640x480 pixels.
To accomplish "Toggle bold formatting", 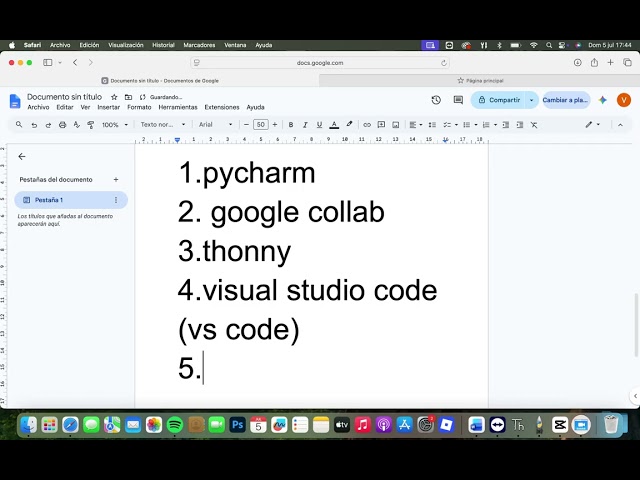I will click(x=291, y=124).
